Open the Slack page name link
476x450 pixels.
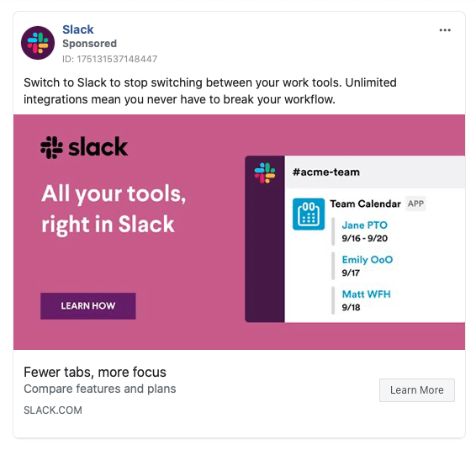pos(78,29)
